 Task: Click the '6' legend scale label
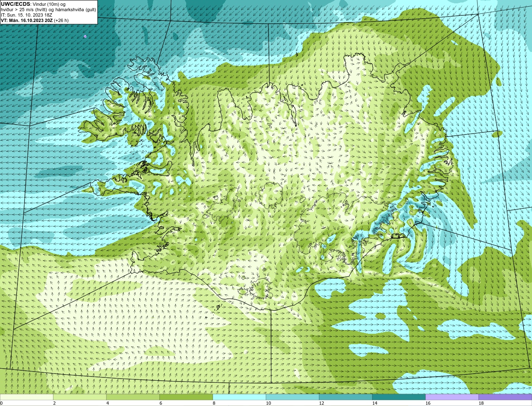[161, 403]
